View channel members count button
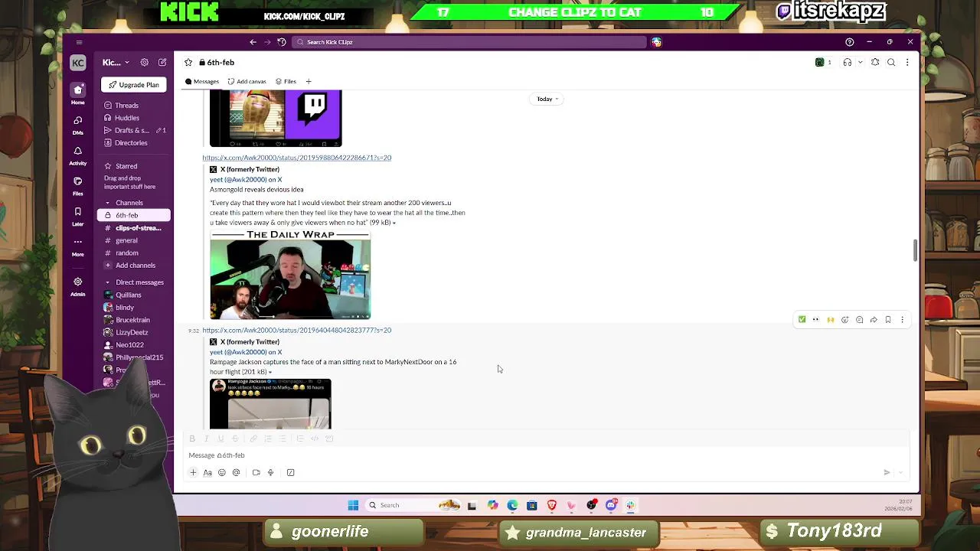980x551 pixels. (823, 62)
